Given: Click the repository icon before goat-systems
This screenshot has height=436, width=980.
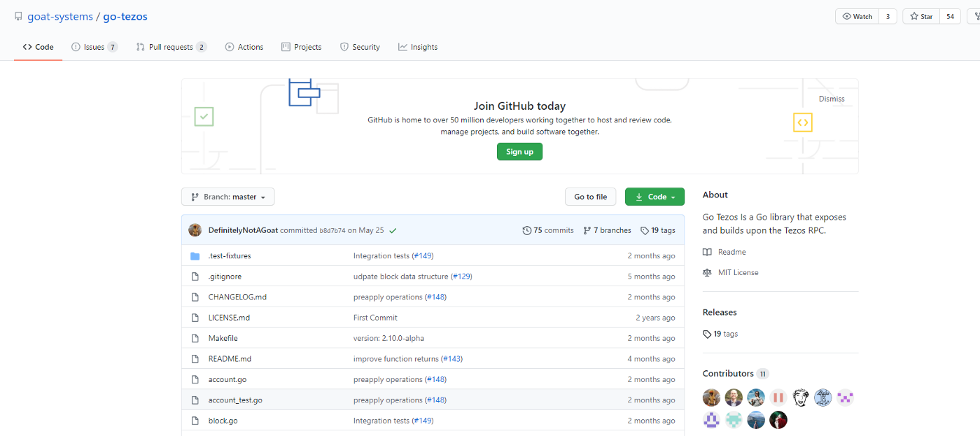Looking at the screenshot, I should point(18,17).
